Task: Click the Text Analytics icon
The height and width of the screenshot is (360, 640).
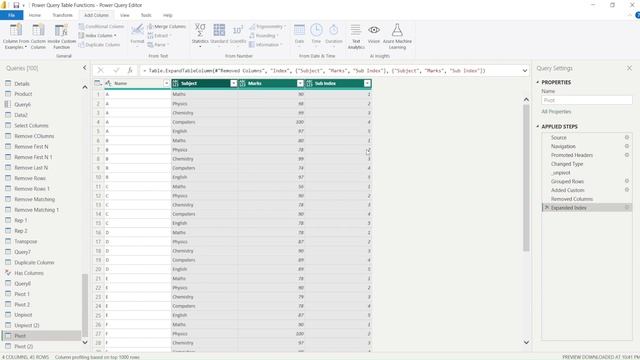Action: pos(356,30)
